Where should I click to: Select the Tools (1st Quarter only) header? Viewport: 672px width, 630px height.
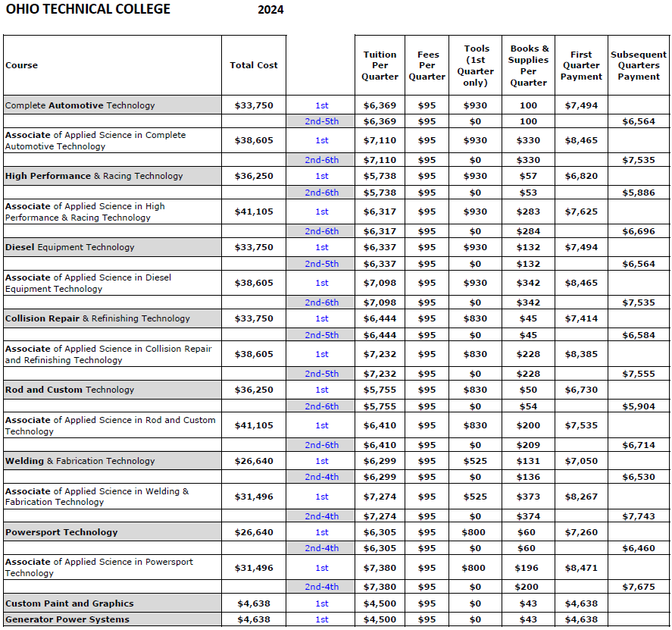[475, 65]
